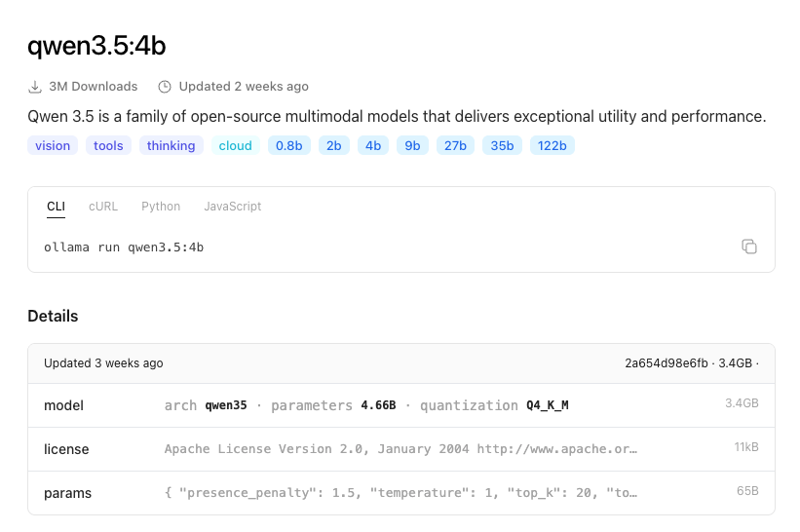Pick the 27b model size tag
800x532 pixels.
click(455, 146)
